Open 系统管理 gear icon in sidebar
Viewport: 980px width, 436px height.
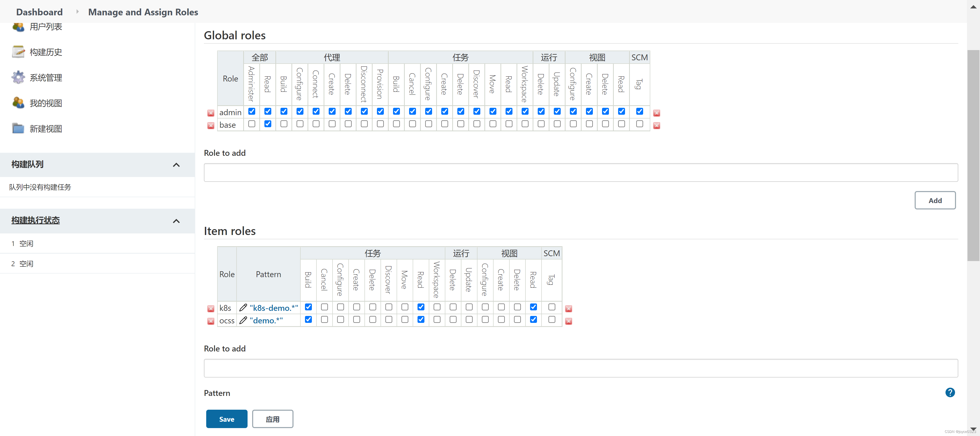(18, 77)
